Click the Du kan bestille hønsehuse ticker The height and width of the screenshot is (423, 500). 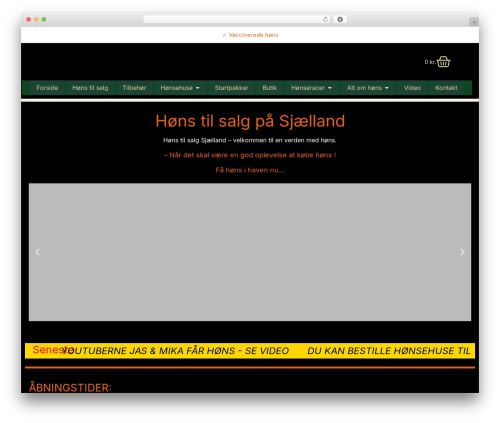tap(389, 351)
